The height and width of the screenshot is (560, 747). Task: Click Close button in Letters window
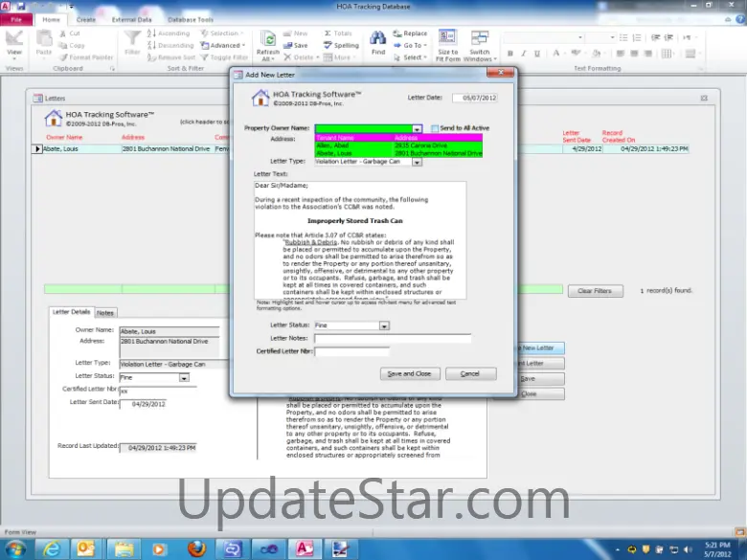(541, 393)
